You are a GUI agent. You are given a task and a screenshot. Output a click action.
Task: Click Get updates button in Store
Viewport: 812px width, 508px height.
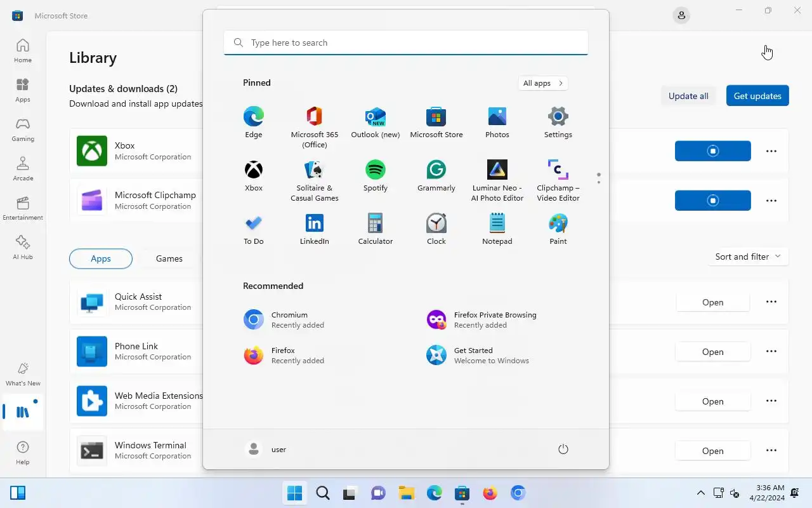click(x=757, y=96)
